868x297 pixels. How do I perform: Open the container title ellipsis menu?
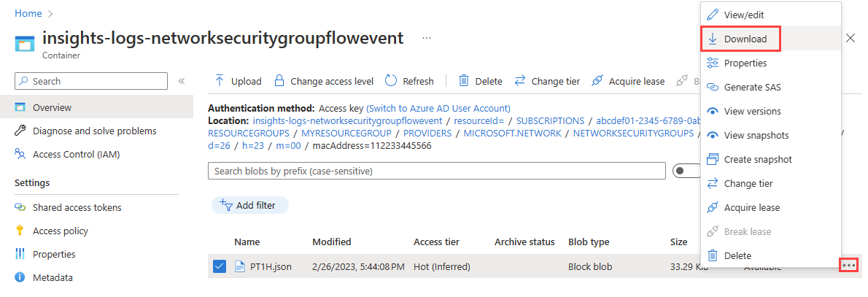(427, 38)
